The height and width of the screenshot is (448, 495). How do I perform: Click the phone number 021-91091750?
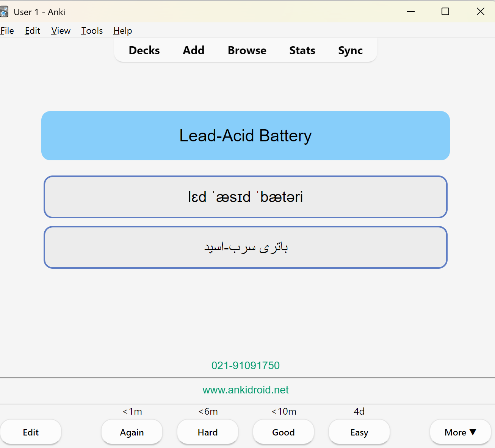point(246,365)
